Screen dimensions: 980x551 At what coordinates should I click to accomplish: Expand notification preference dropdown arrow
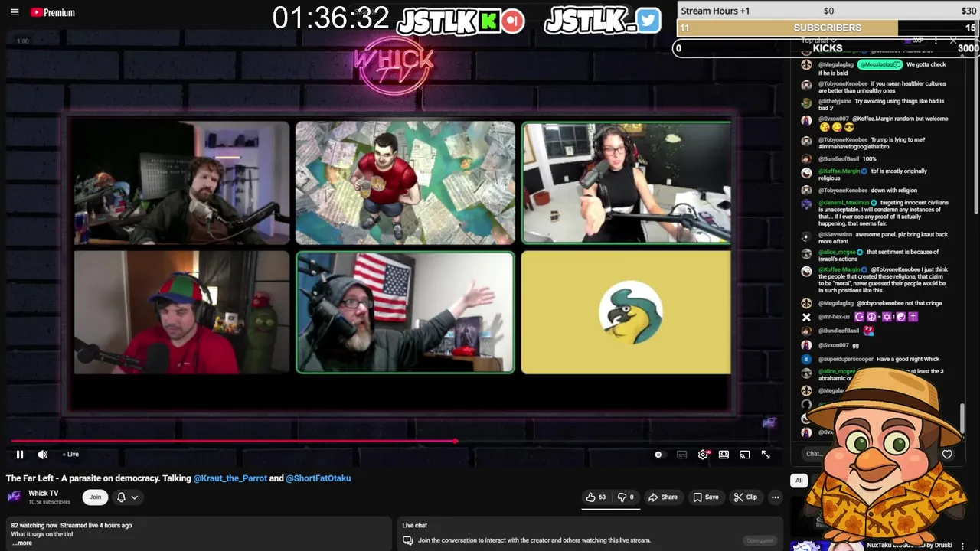(x=134, y=497)
